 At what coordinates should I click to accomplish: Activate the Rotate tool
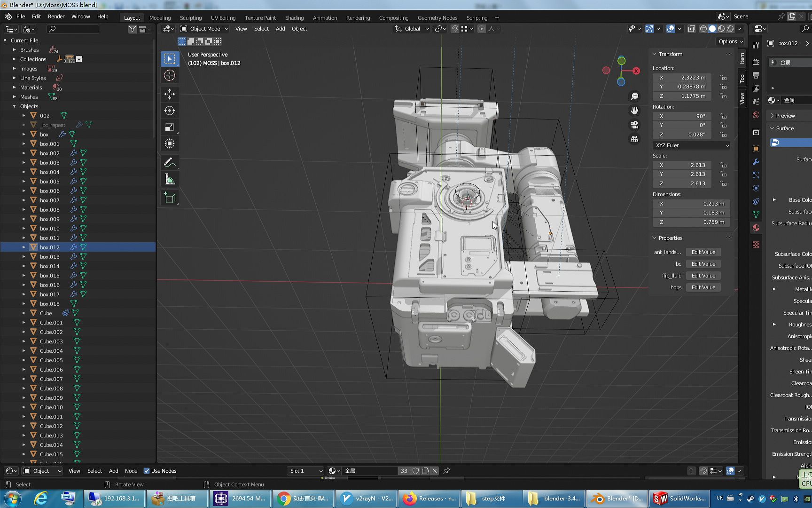pyautogui.click(x=170, y=111)
